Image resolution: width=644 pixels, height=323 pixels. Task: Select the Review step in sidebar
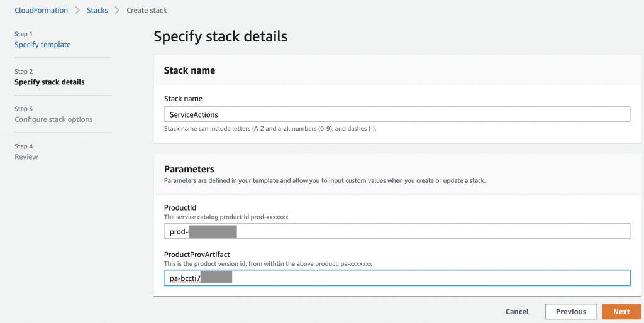point(26,156)
